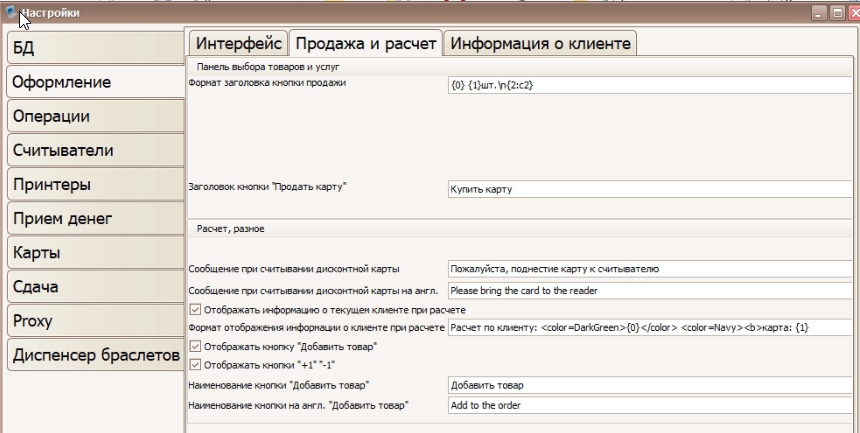Toggle Отображать информацию о текущем клиенте checkbox
Viewport: 860px width, 433px height.
pos(195,310)
